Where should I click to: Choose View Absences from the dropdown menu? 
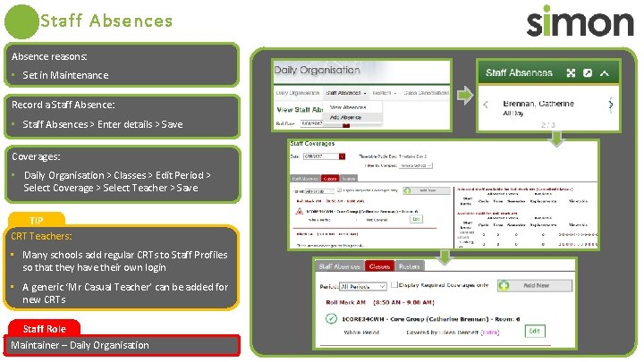[348, 107]
